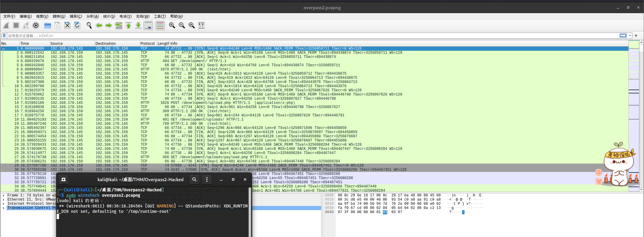Open the 捕获(C) menu
Viewport: 644px width, 237px height.
[x=76, y=16]
